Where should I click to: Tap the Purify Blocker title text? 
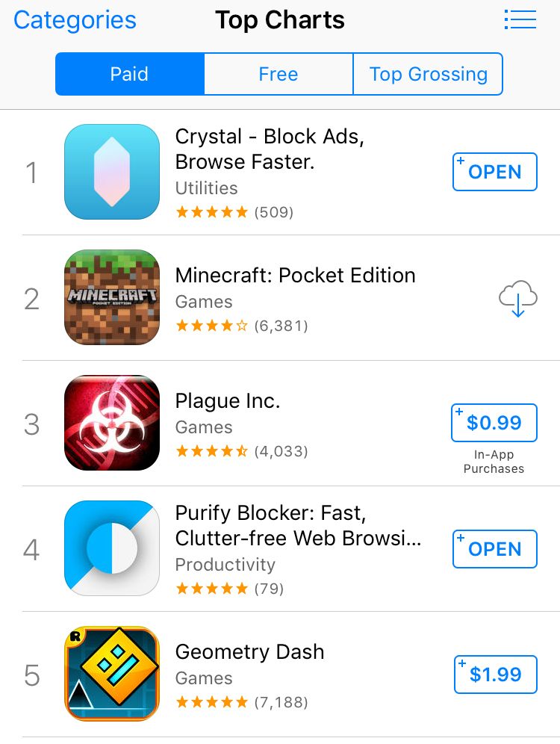pyautogui.click(x=298, y=525)
